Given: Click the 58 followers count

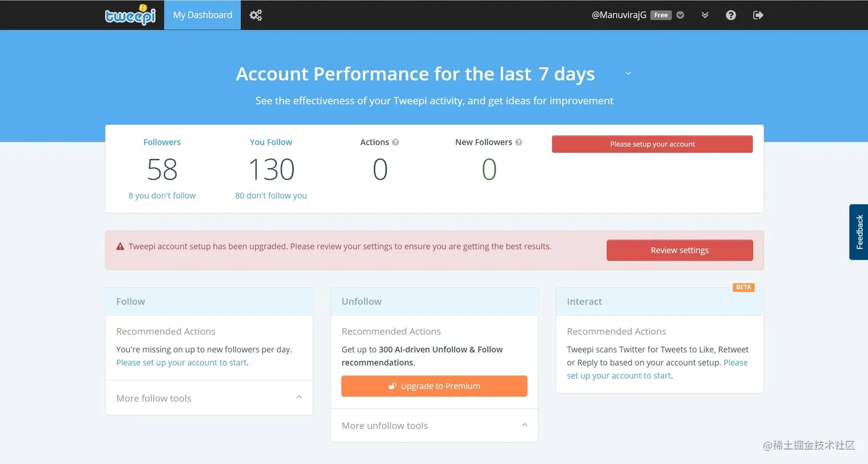Looking at the screenshot, I should (x=162, y=169).
